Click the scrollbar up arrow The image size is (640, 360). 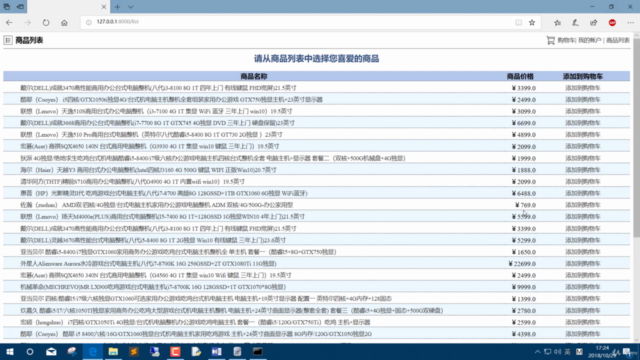(x=636, y=36)
